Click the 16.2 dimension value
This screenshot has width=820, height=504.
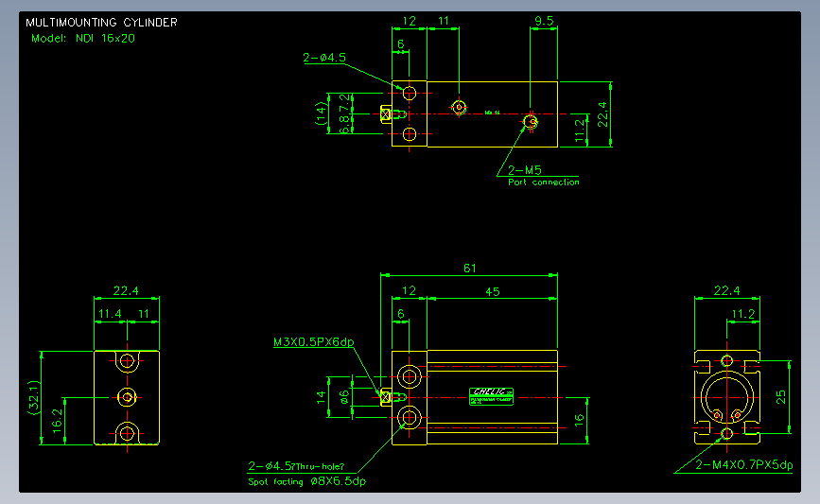tap(57, 421)
